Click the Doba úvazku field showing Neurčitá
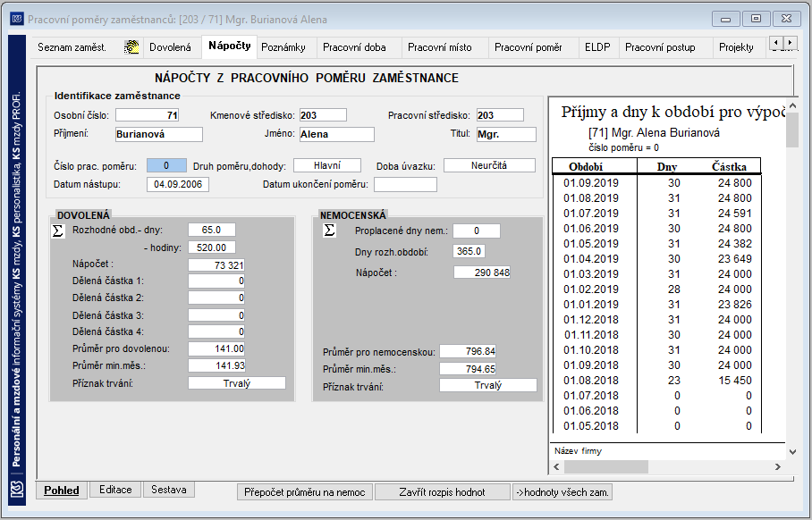This screenshot has height=520, width=812. pos(489,165)
